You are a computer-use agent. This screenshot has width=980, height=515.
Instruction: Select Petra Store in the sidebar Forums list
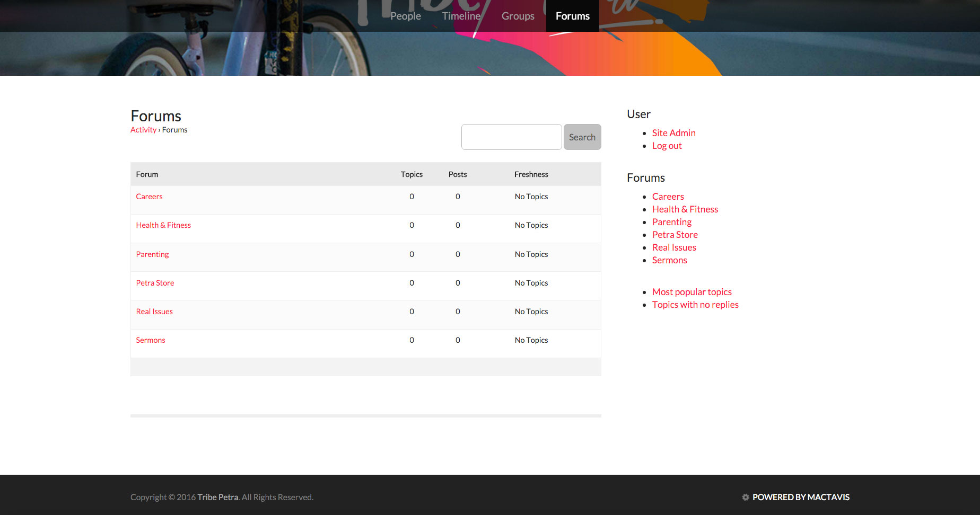[675, 235]
